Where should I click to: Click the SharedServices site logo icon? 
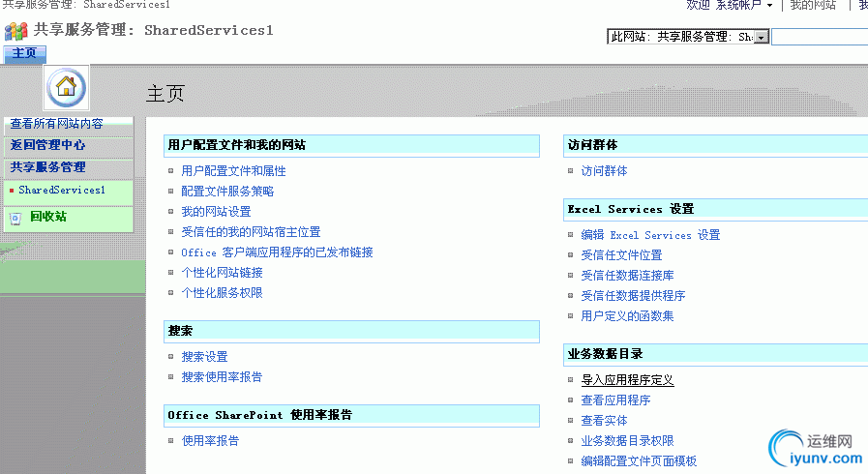tap(15, 31)
